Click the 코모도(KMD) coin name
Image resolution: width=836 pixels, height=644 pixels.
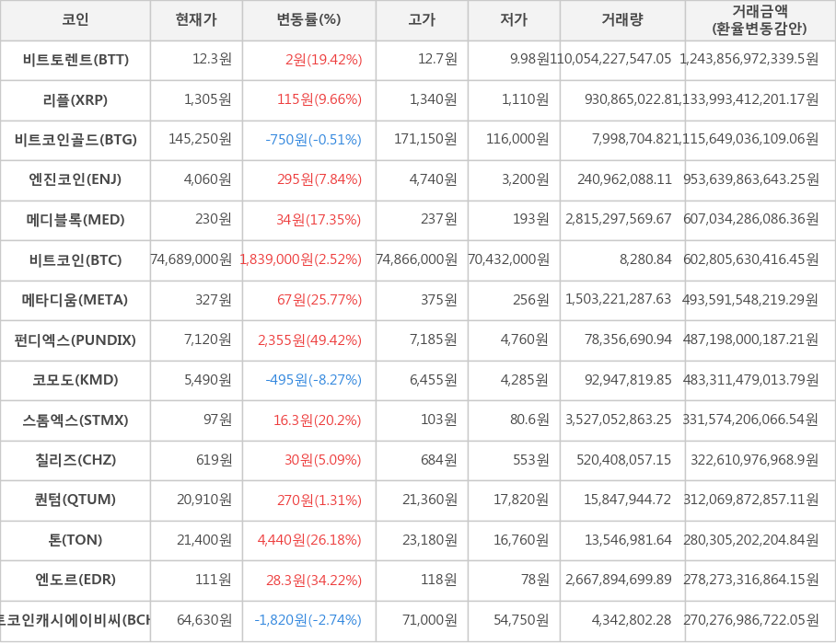pyautogui.click(x=75, y=380)
